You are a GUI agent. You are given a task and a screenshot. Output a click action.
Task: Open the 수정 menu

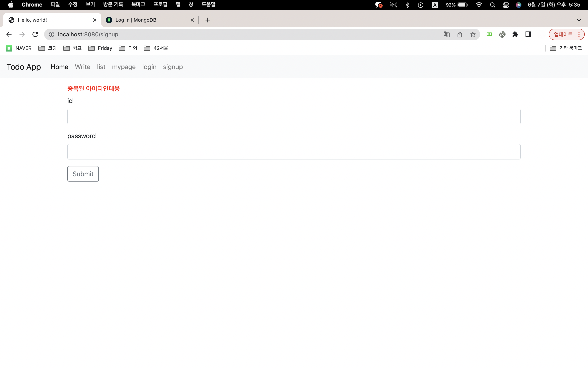pos(73,5)
